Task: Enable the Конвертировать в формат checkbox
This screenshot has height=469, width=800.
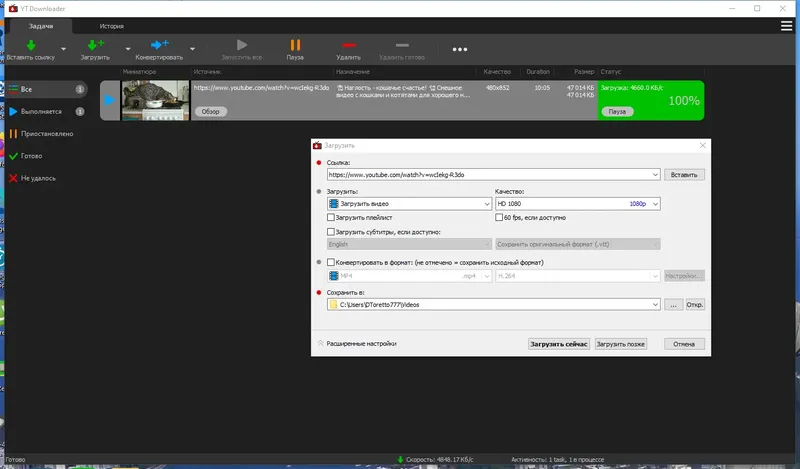Action: click(x=331, y=262)
